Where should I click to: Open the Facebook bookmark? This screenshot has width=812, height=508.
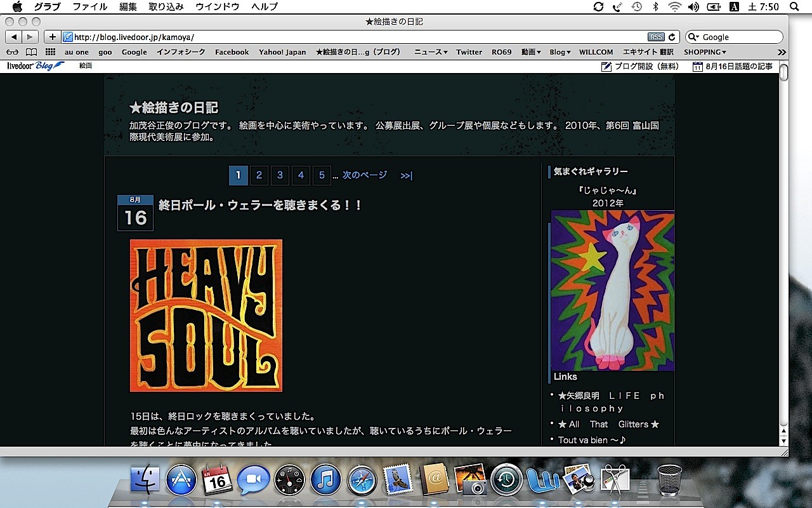(232, 52)
